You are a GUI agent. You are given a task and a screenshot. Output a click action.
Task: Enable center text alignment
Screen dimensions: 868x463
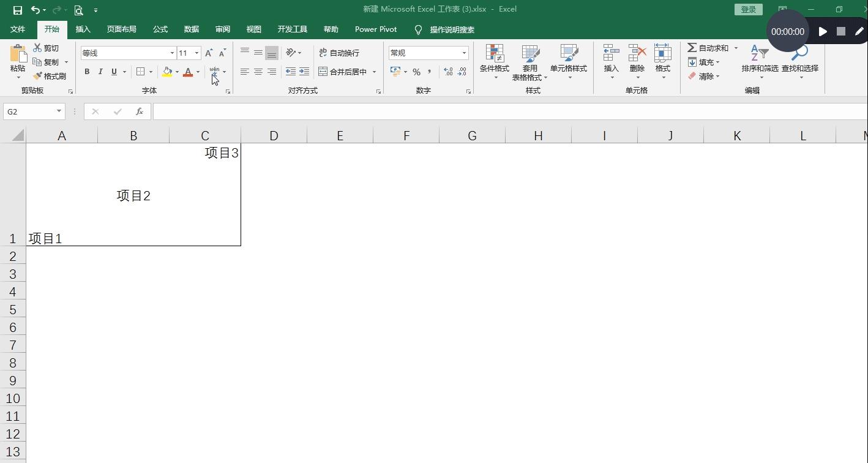point(257,72)
